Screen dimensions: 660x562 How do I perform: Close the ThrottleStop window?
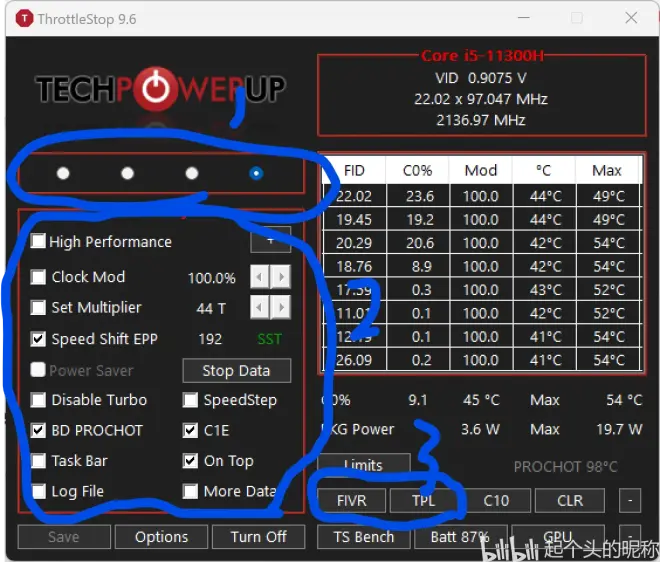pos(631,18)
